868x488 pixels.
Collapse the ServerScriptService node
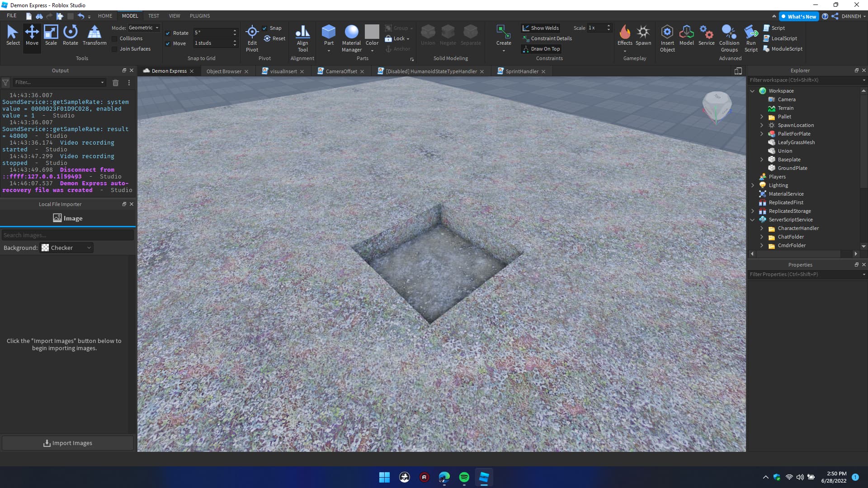[752, 220]
